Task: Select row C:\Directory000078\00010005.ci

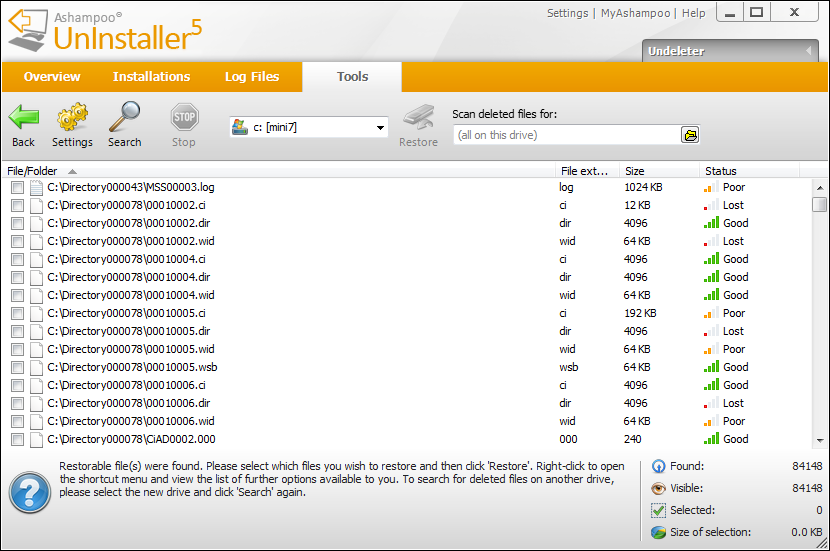Action: (x=408, y=313)
